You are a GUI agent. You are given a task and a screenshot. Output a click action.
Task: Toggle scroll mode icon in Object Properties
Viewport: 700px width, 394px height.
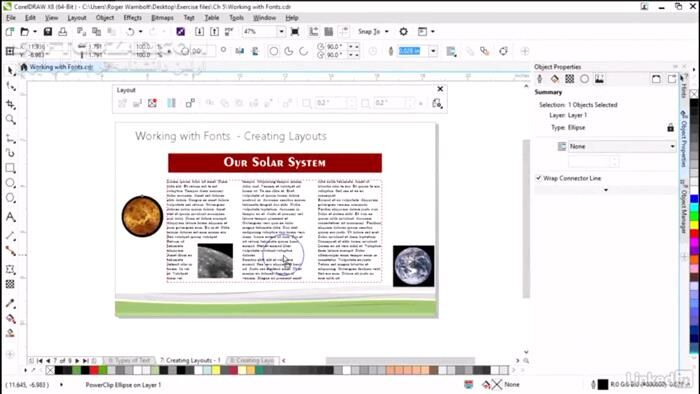(656, 79)
